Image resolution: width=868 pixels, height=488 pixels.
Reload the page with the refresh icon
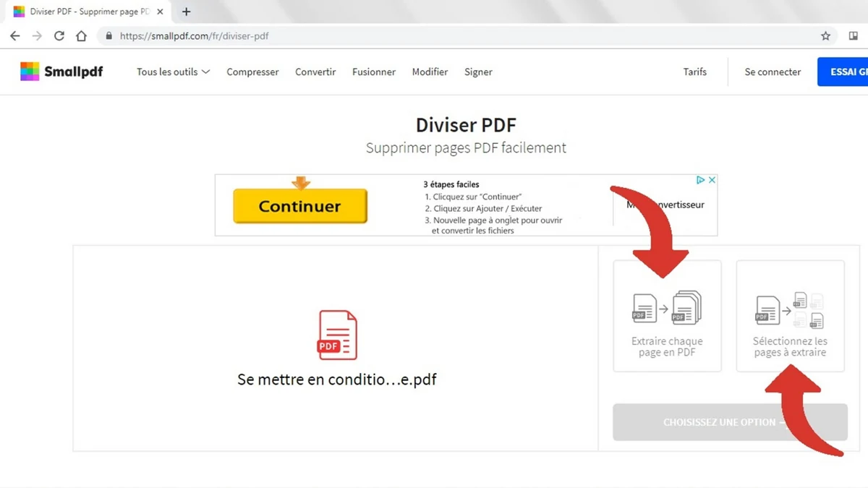[x=59, y=35]
